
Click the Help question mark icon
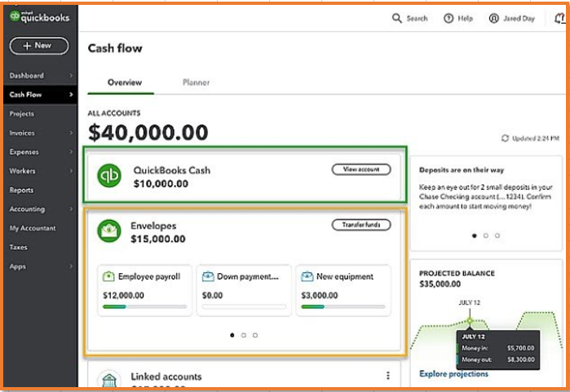(448, 18)
